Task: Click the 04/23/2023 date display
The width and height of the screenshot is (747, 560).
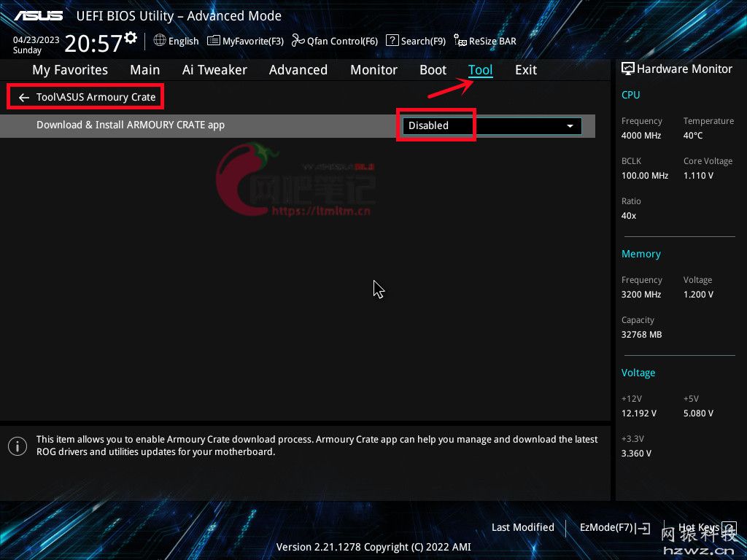Action: pos(36,40)
